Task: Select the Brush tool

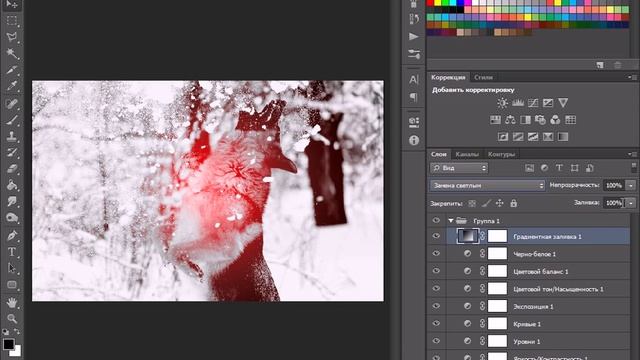Action: click(12, 120)
